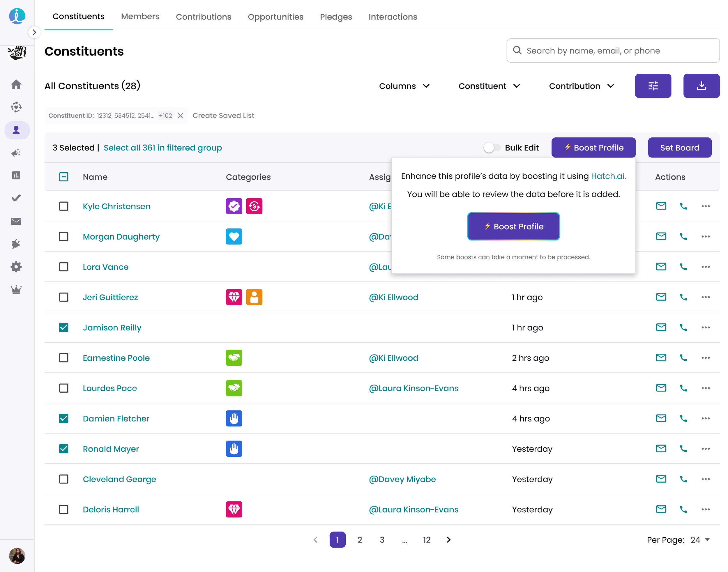This screenshot has height=572, width=728.
Task: Open the Home icon in sidebar
Action: click(x=16, y=84)
